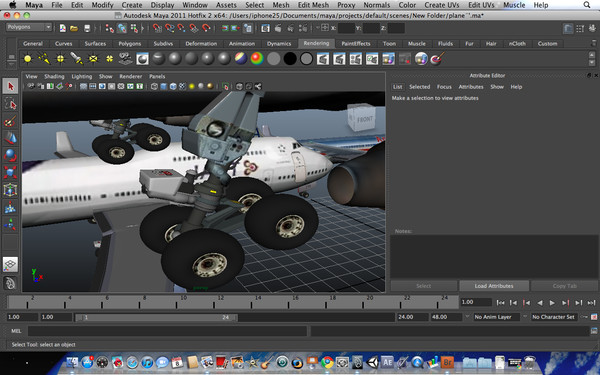
Task: Click the current frame field showing 1.00
Action: [x=476, y=302]
